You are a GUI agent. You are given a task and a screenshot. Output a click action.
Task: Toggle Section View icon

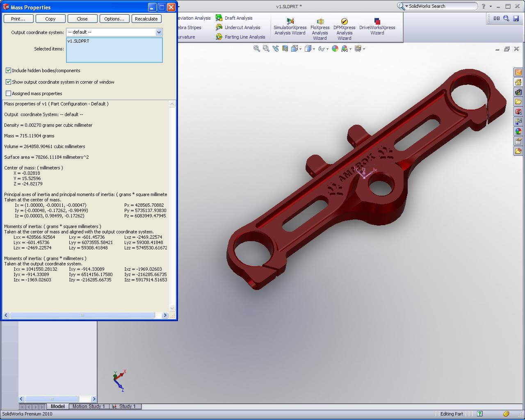point(285,48)
